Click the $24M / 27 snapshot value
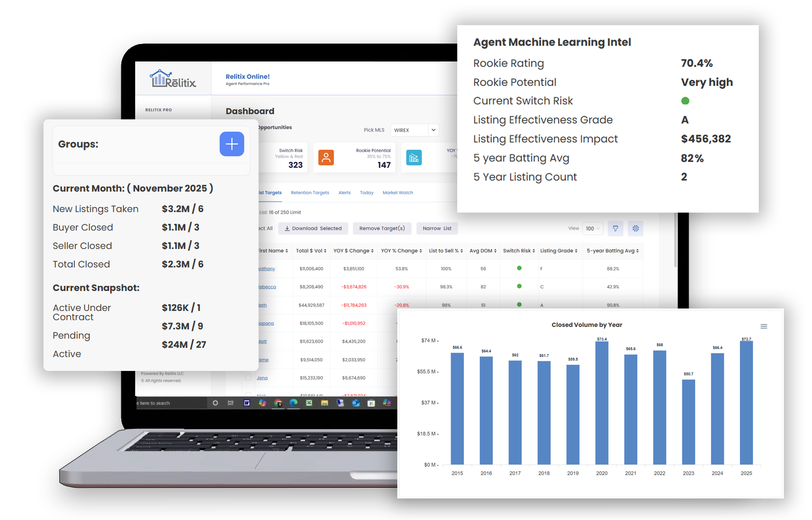Image resolution: width=812 pixels, height=520 pixels. coord(184,345)
